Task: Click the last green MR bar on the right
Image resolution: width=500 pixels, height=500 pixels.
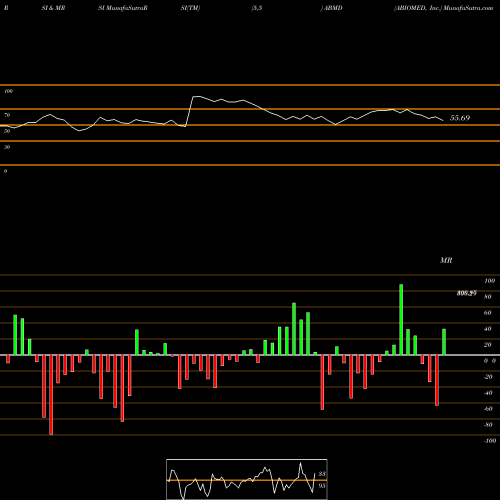Action: 444,342
